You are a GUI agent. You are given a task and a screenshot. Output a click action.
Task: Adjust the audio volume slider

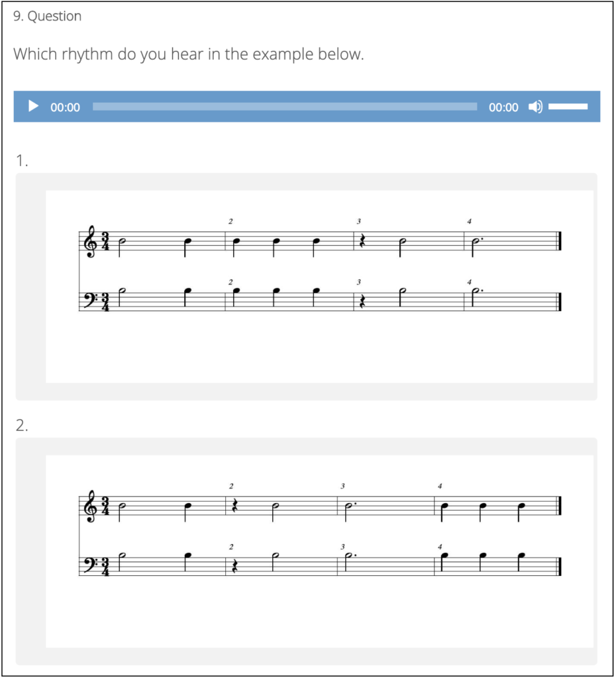(x=568, y=107)
